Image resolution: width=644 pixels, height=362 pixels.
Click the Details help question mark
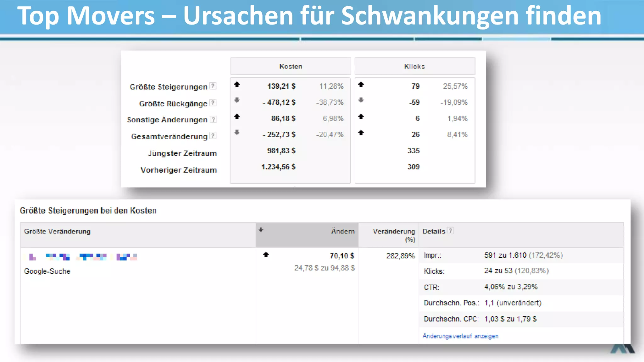click(x=450, y=231)
